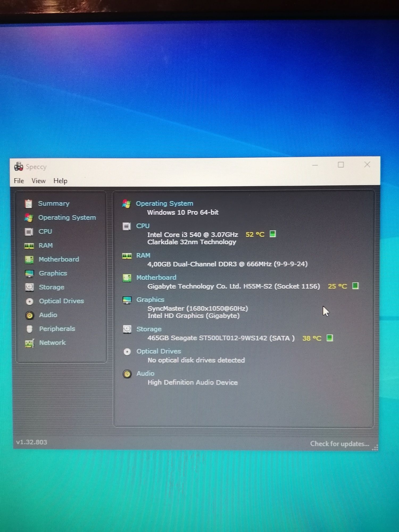Click the CPU chip icon in sidebar
399x532 pixels.
tap(29, 232)
